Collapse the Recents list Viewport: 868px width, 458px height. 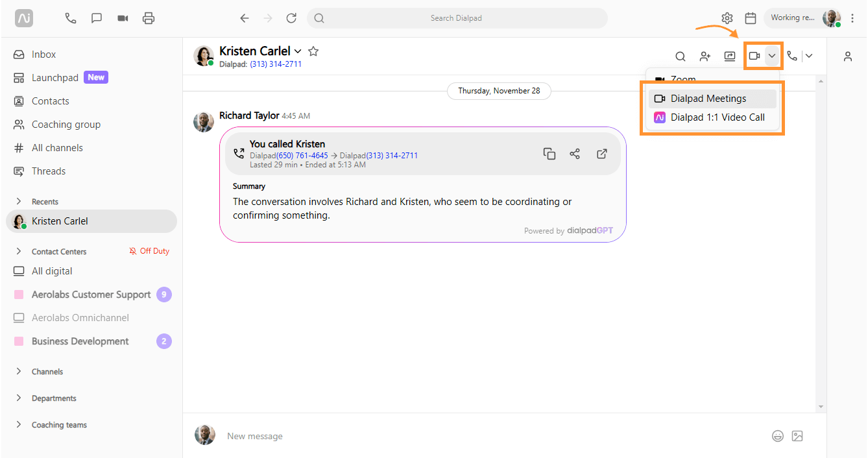pyautogui.click(x=18, y=201)
